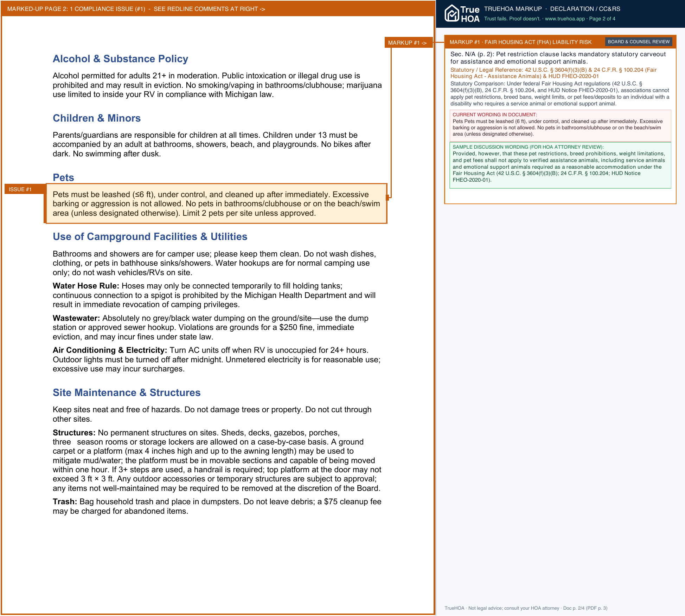Image resolution: width=685 pixels, height=616 pixels.
Task: Click the Page 2 of 4 indicator
Action: 602,19
